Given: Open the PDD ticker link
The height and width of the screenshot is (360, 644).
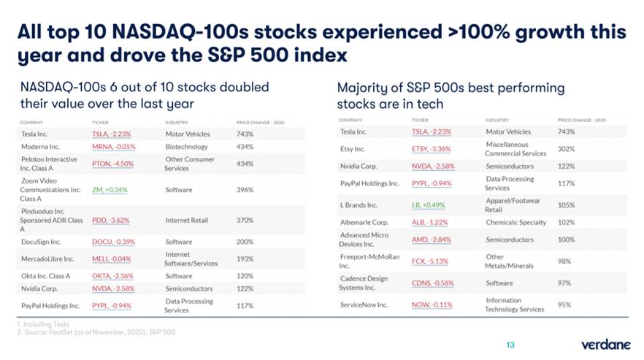Looking at the screenshot, I should point(110,220).
